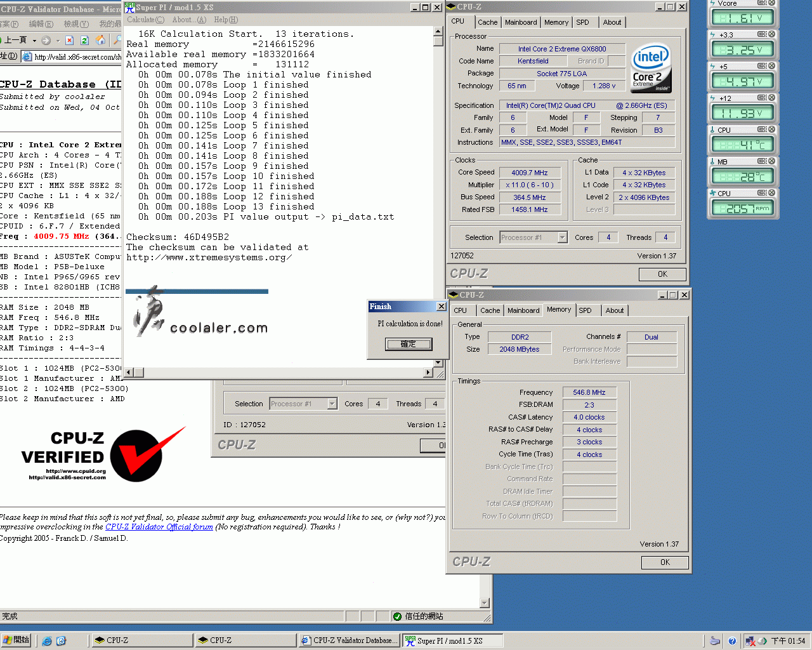Screen dimensions: 812x650
Task: Open the Super PI About menu
Action: (x=189, y=20)
